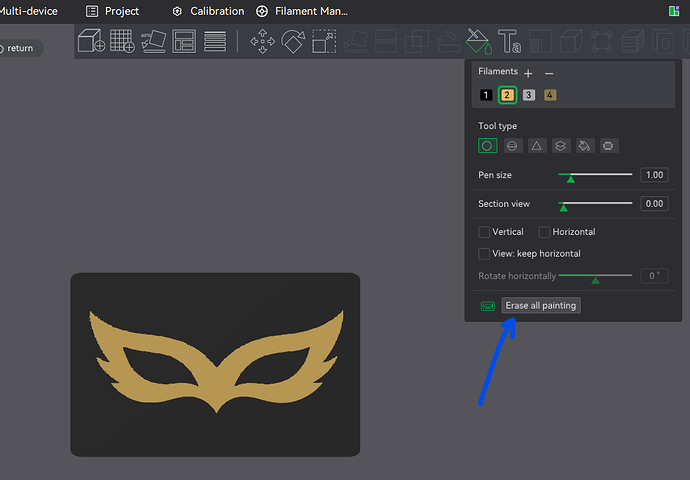Click the Mesh boolean overlapping squares icon
The height and width of the screenshot is (480, 690).
[417, 41]
